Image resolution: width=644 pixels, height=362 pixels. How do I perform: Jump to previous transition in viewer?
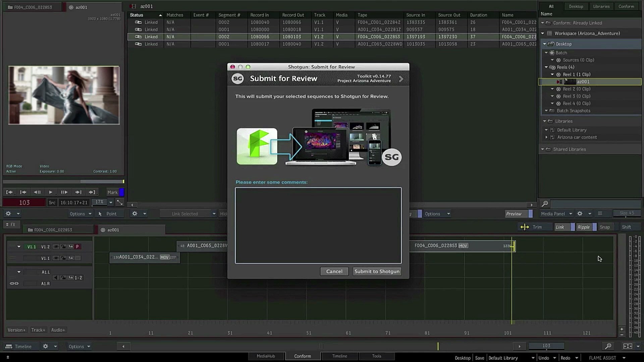pyautogui.click(x=23, y=192)
